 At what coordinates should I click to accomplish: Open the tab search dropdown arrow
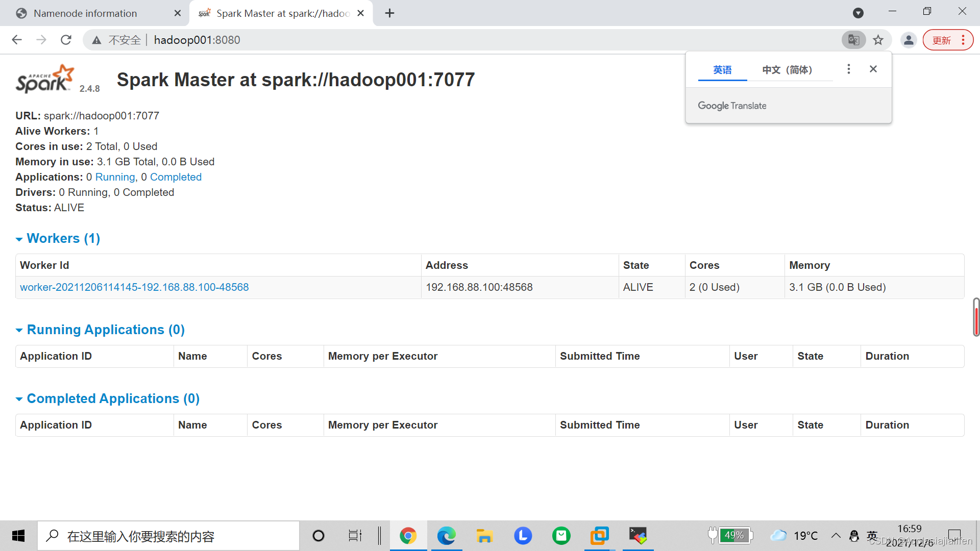click(858, 13)
